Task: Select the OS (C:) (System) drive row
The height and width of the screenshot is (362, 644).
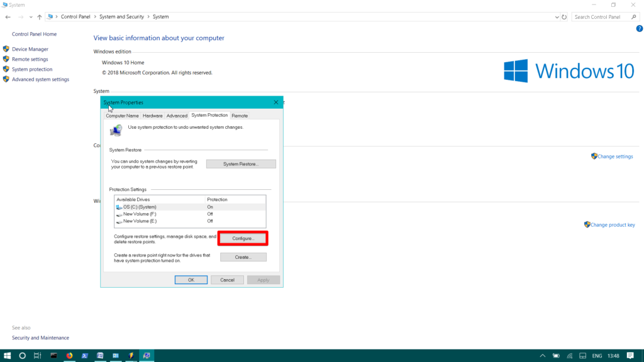Action: pyautogui.click(x=190, y=207)
